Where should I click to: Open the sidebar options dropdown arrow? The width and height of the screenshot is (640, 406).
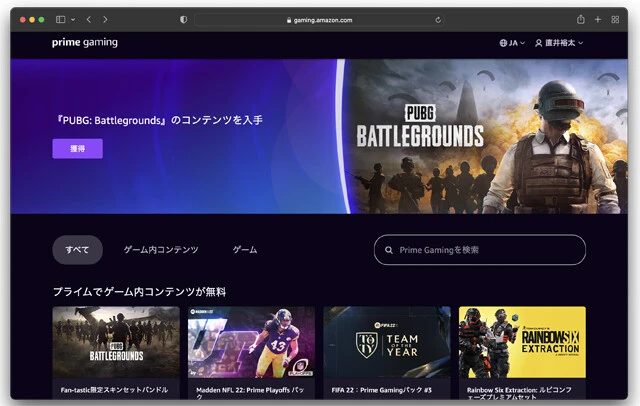tap(71, 19)
